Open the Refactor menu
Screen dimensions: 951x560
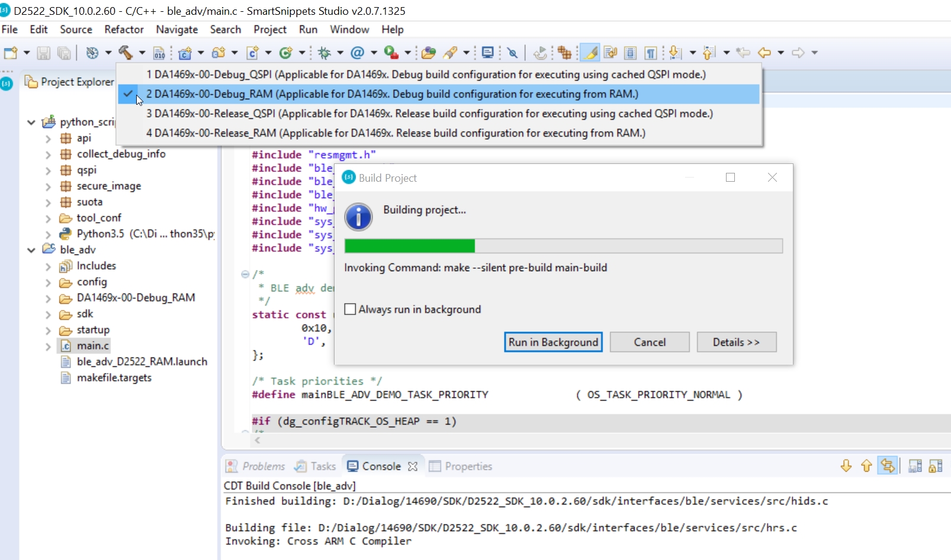tap(124, 30)
